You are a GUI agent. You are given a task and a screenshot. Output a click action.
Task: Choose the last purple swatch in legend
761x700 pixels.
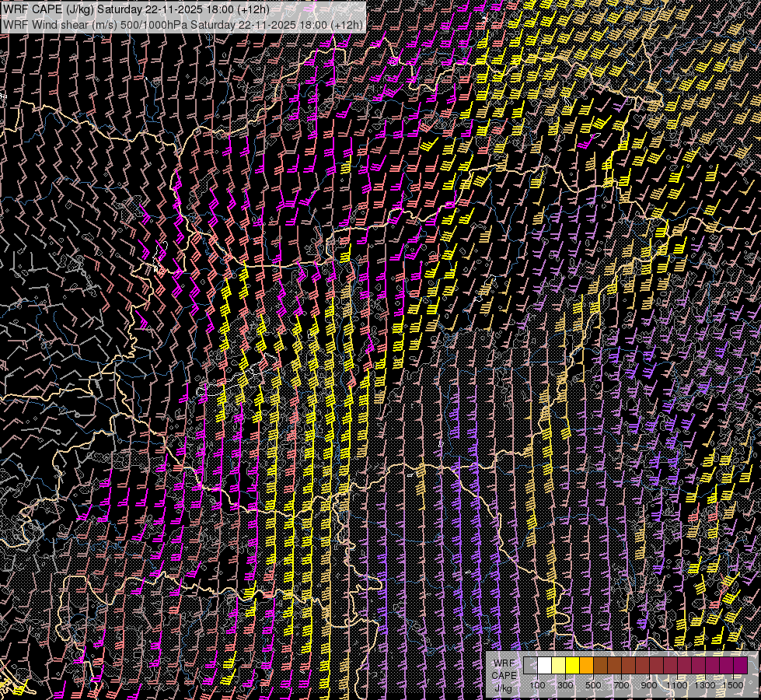click(x=740, y=666)
